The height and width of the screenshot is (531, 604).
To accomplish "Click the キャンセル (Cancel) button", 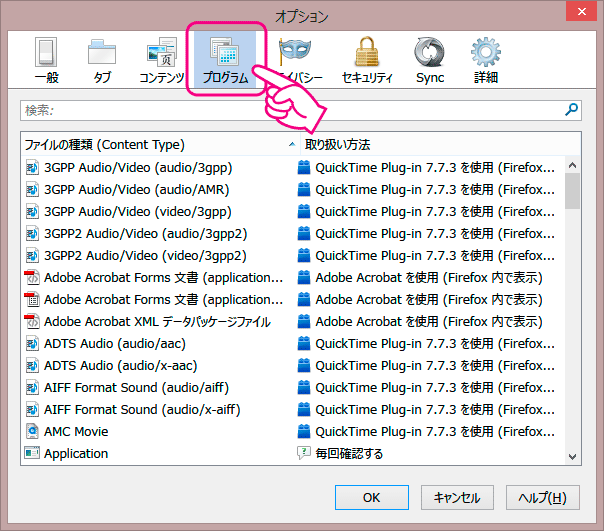I will coord(457,497).
